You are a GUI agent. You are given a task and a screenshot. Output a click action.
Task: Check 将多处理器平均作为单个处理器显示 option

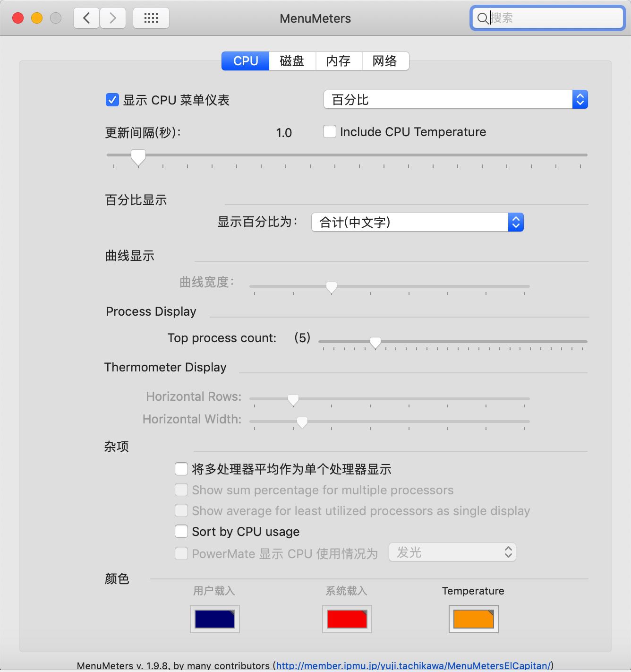(x=181, y=469)
